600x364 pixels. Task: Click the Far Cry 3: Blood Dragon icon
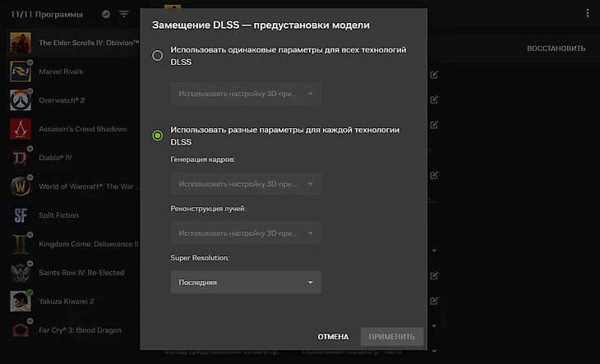coord(21,330)
